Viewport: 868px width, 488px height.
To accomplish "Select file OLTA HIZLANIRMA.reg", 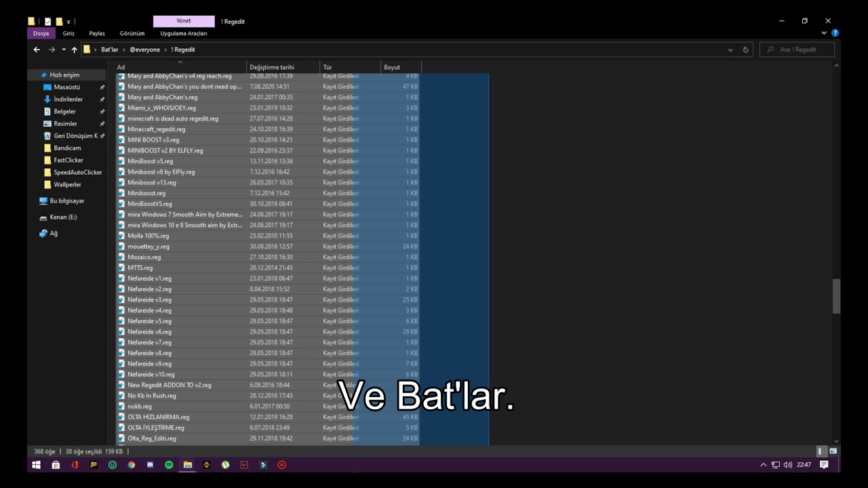I will pos(158,417).
